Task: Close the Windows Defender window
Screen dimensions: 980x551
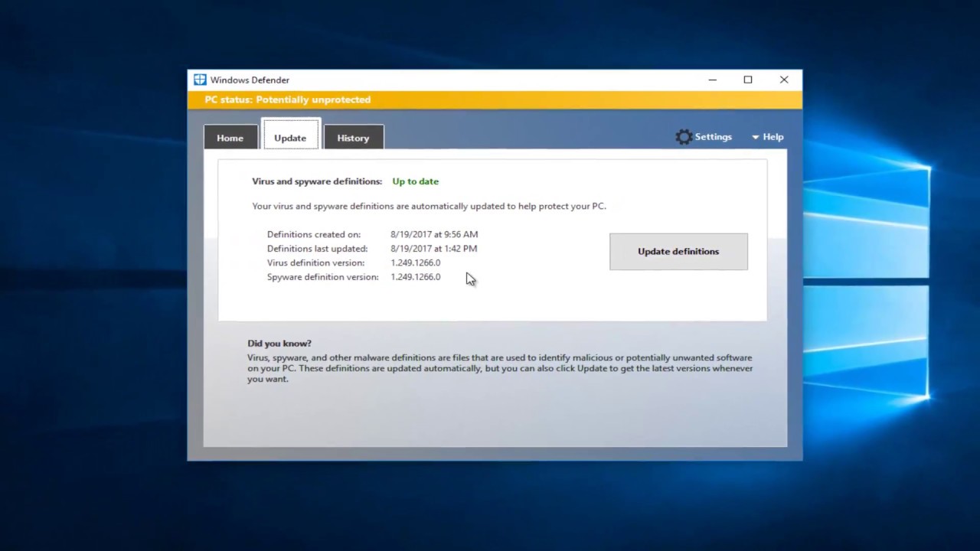Action: pyautogui.click(x=784, y=80)
